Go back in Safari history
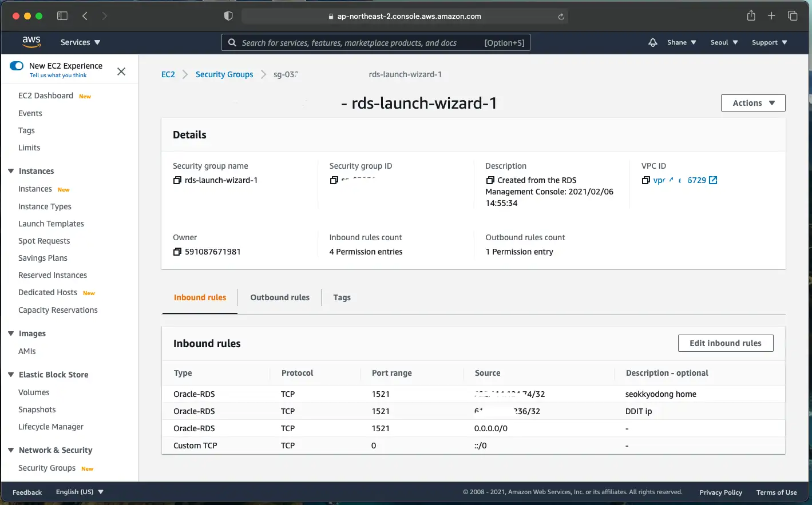Viewport: 812px width, 505px height. [x=85, y=16]
